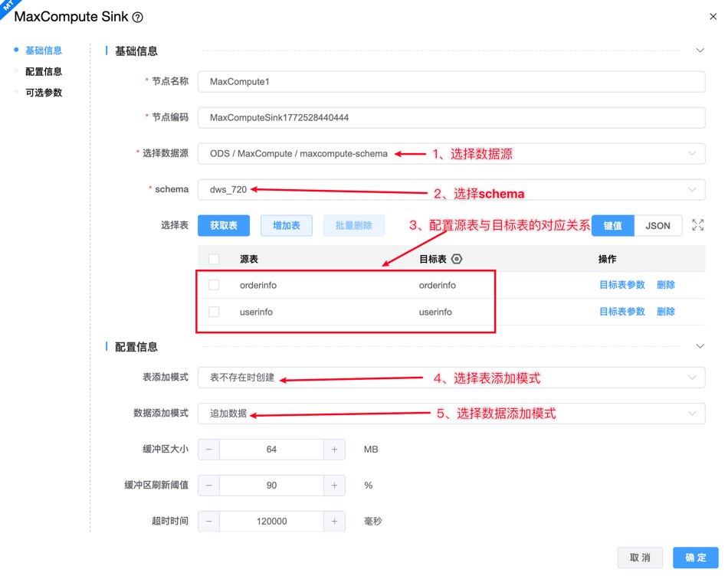Click the 节点名称 input field
This screenshot has height=579, width=728.
click(x=451, y=82)
